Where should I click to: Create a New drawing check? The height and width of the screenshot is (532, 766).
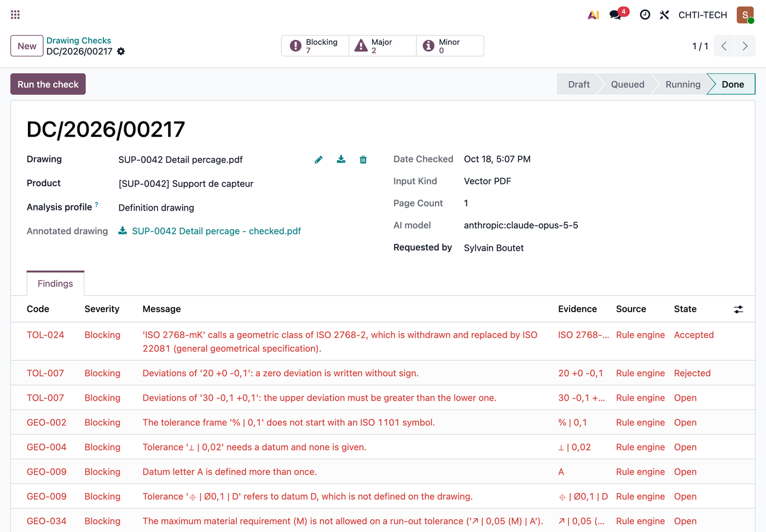point(27,46)
